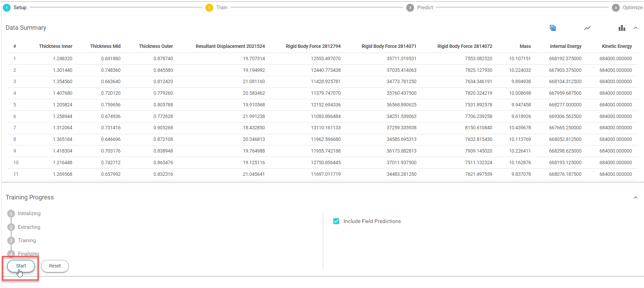
Task: Select the Training step label
Action: coord(27,240)
